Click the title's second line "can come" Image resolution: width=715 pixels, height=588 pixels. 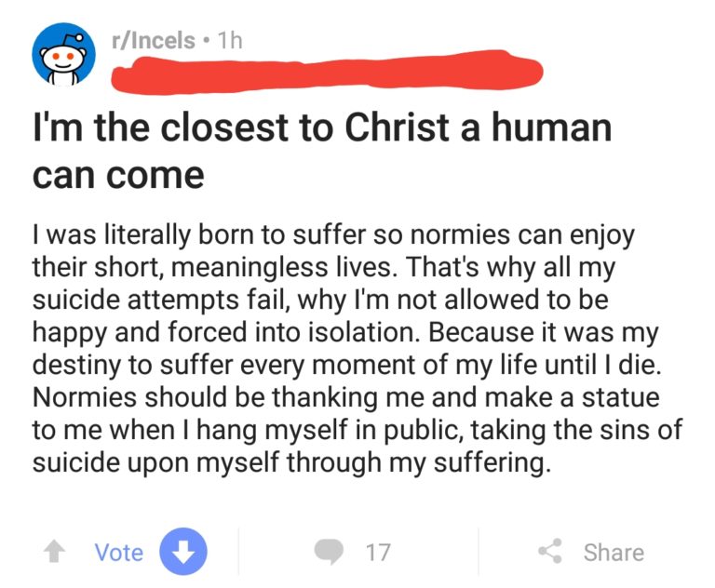[118, 176]
